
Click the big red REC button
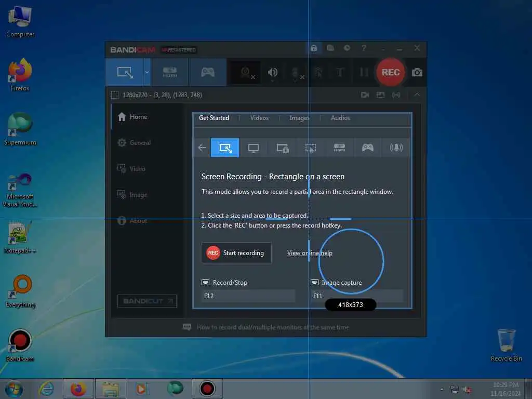pyautogui.click(x=391, y=72)
